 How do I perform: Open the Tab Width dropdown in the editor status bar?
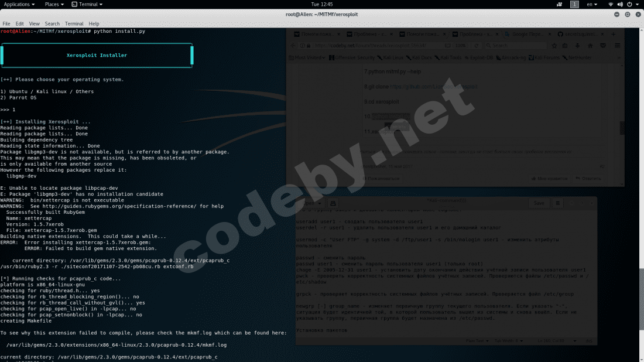[509, 341]
